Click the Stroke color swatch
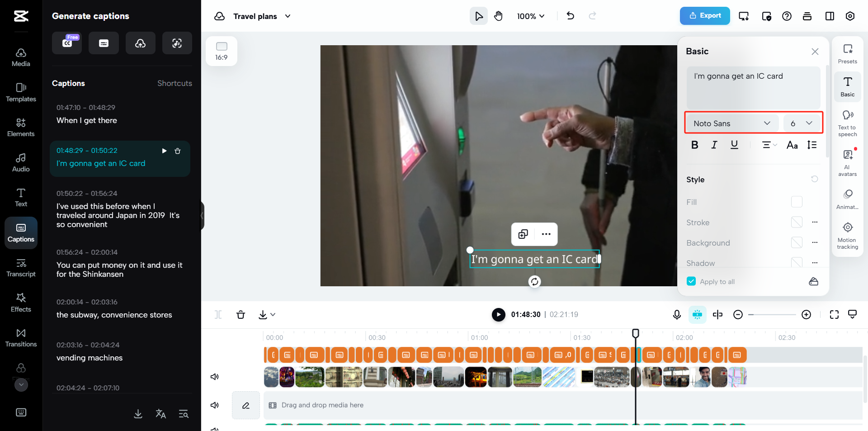This screenshot has height=431, width=868. click(x=797, y=222)
